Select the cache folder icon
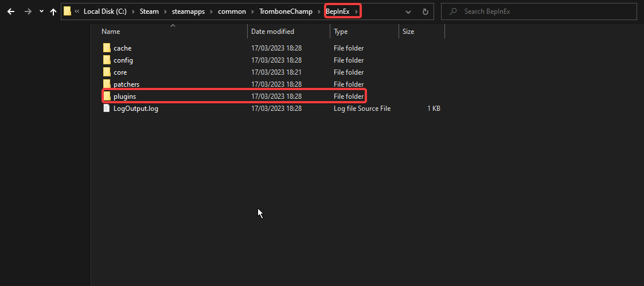The image size is (644, 286). (x=107, y=48)
